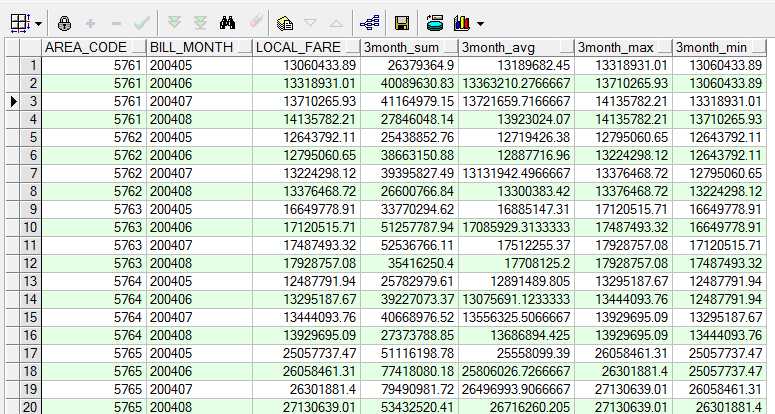Click the Linked query tree icon

pyautogui.click(x=370, y=23)
